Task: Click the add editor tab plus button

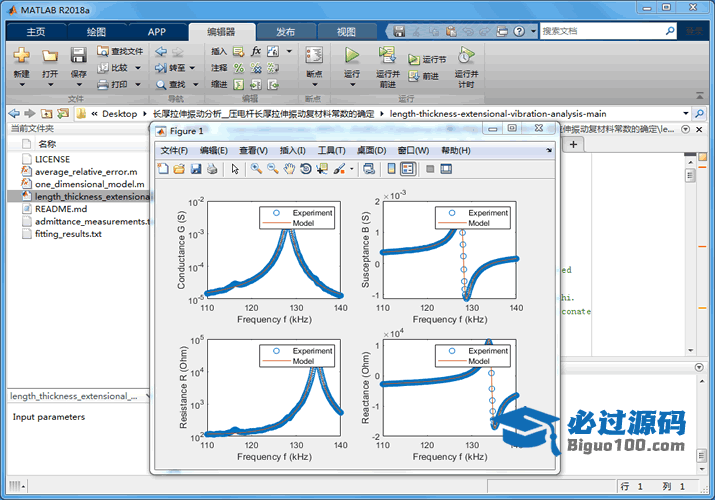Action: coord(573,144)
